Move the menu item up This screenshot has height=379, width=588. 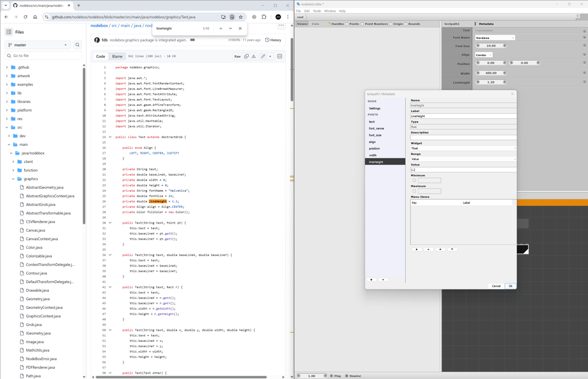(x=440, y=249)
